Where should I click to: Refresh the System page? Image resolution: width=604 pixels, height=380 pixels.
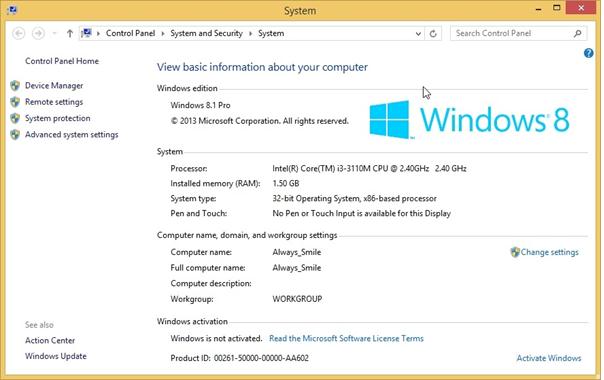[433, 34]
